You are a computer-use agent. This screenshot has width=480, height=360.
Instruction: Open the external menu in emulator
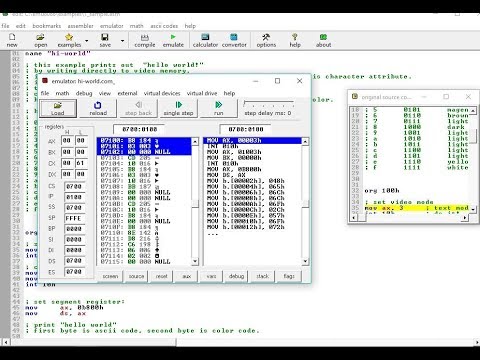(127, 93)
